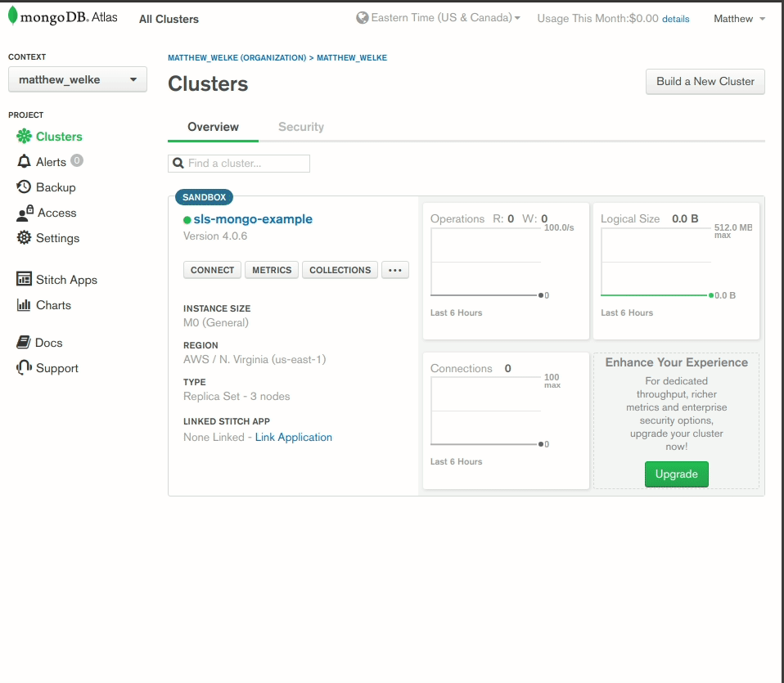Click the AWS / N. Virginia region value
The height and width of the screenshot is (683, 784).
pos(255,359)
